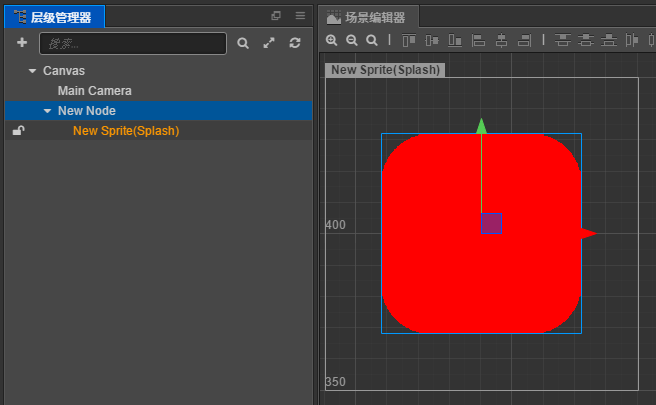Align selected nodes to right

coord(524,40)
